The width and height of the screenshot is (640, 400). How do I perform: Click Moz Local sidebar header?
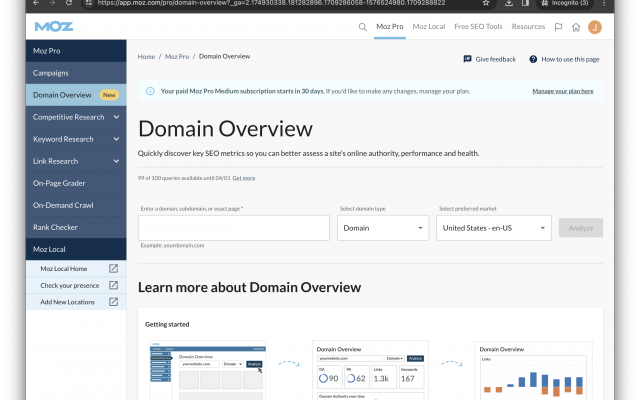76,249
